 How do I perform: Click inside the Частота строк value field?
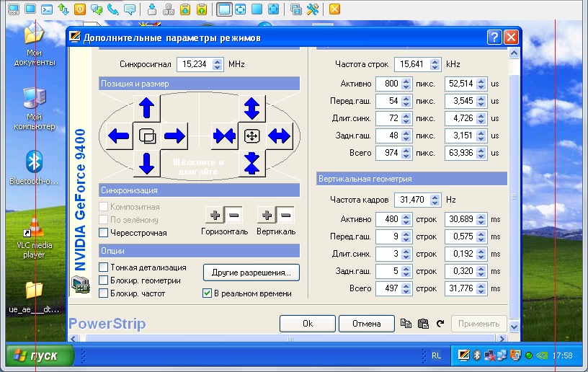412,64
